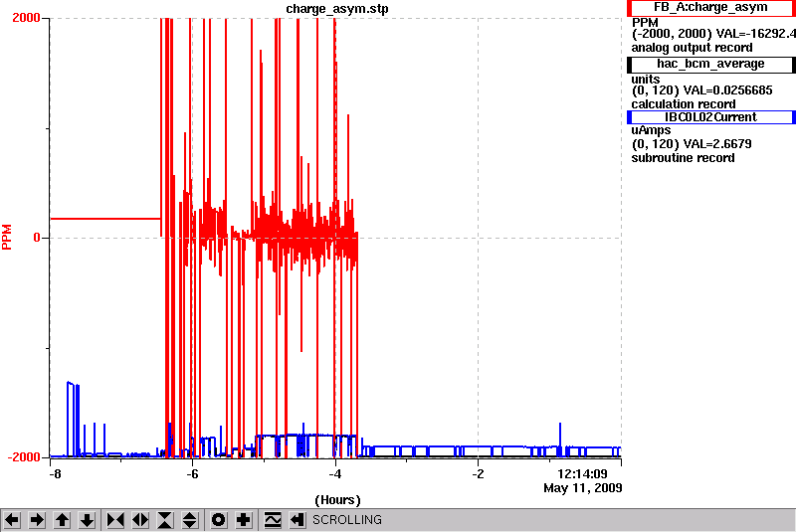Click the May 11, 2009 date label
This screenshot has width=796, height=532.
point(583,488)
